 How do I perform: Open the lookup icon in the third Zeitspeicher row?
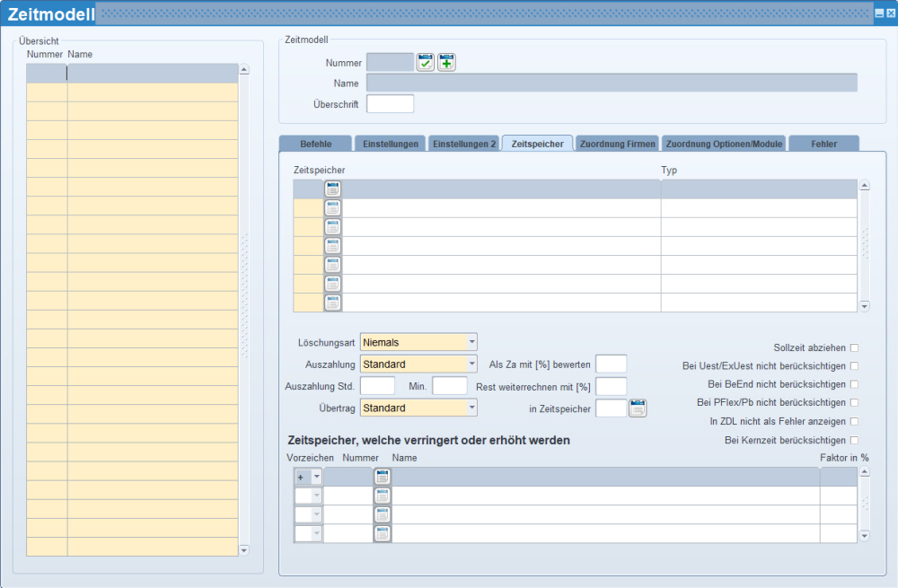coord(333,227)
